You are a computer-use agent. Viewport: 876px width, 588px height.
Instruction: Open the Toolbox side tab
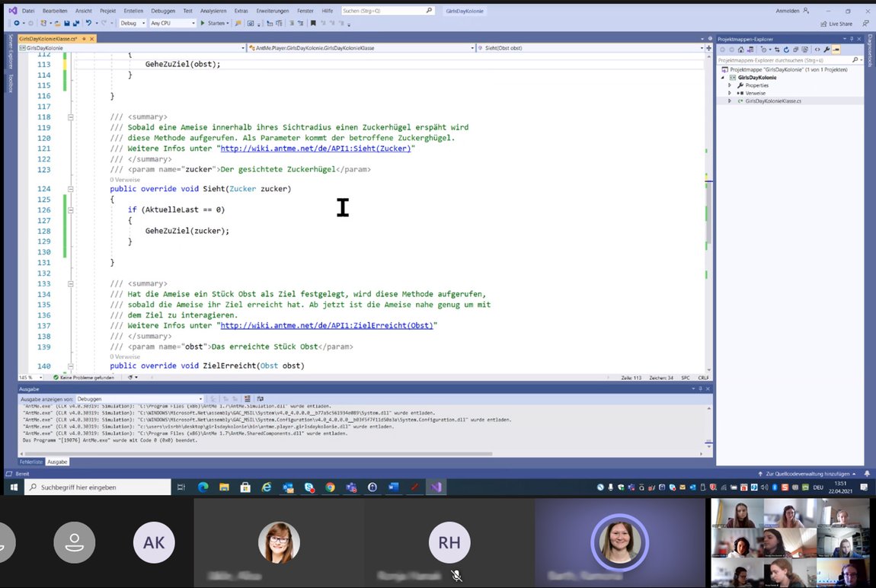coord(10,83)
